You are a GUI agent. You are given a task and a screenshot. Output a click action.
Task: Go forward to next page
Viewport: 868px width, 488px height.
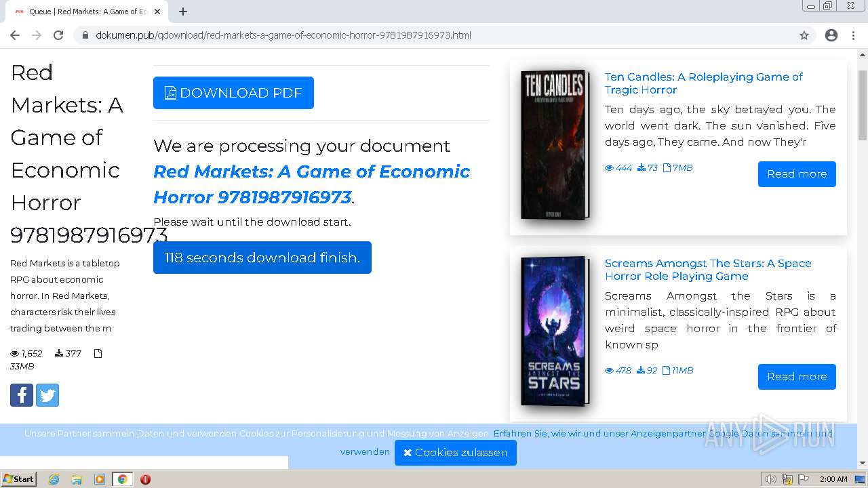click(37, 35)
